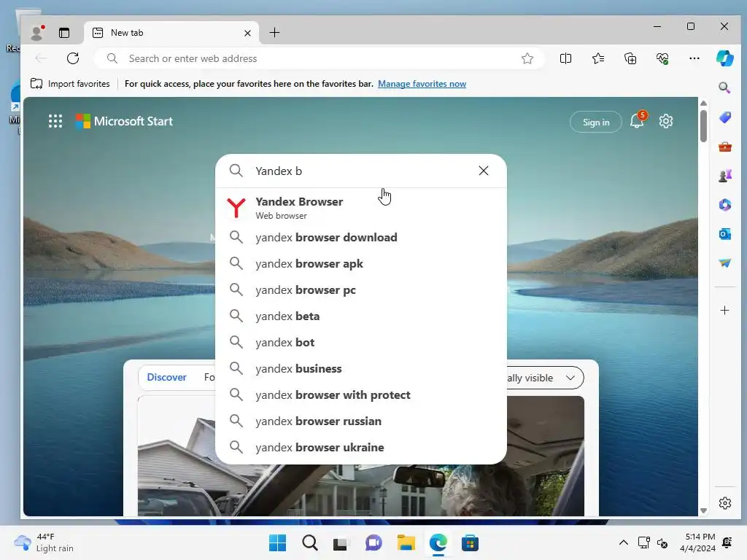This screenshot has height=560, width=747.
Task: Open Settings and more ellipsis menu
Action: point(694,58)
